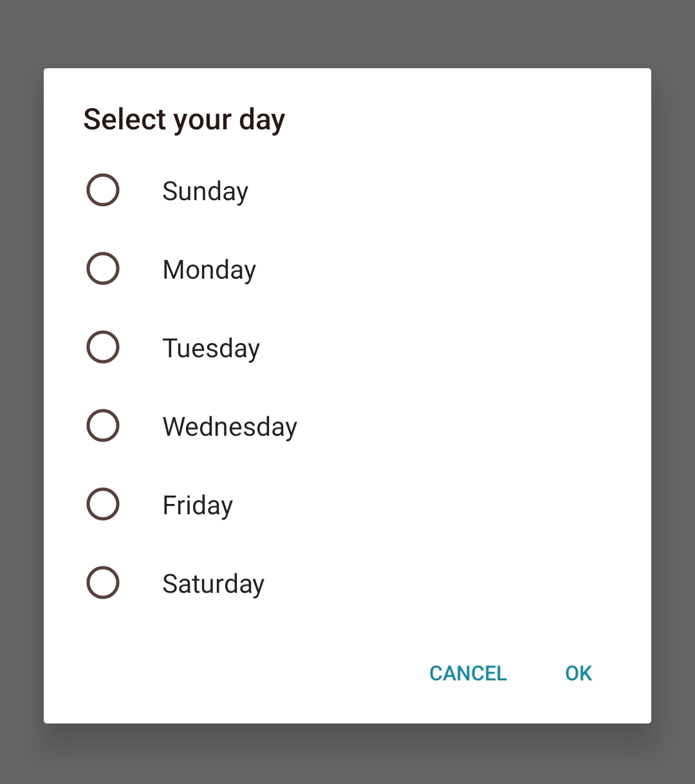Tap the Monday text label
This screenshot has height=784, width=695.
209,270
